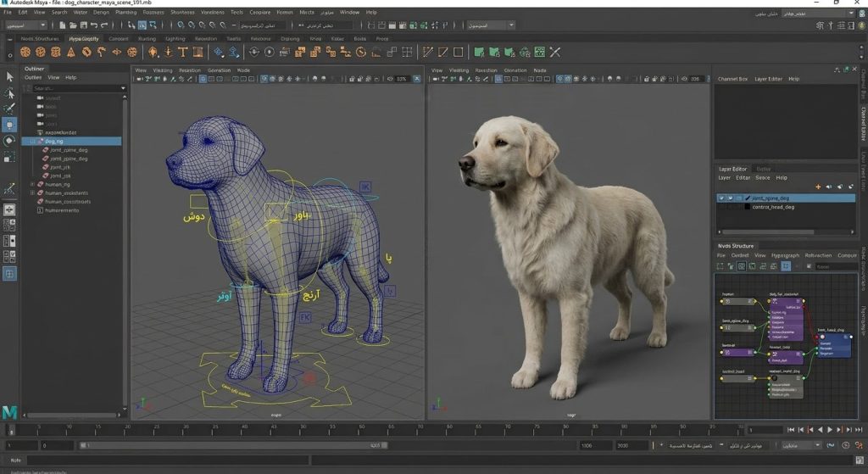Toggle the wireframe shading button in left viewport toolbar
This screenshot has height=474, width=868.
(x=203, y=79)
